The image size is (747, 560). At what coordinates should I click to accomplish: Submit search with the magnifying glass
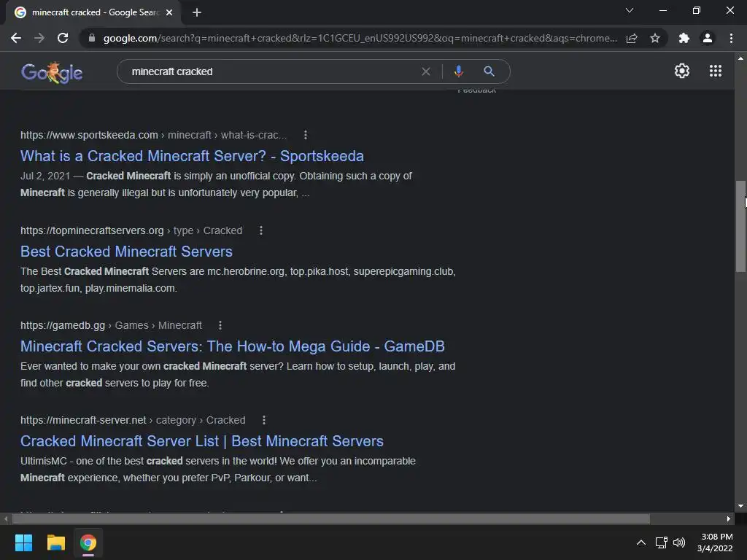pyautogui.click(x=489, y=71)
